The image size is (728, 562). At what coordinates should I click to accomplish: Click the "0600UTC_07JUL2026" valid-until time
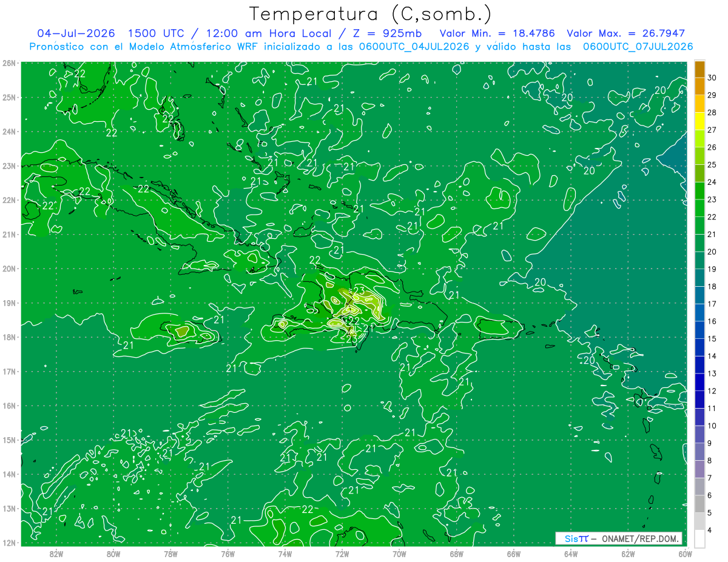click(638, 47)
